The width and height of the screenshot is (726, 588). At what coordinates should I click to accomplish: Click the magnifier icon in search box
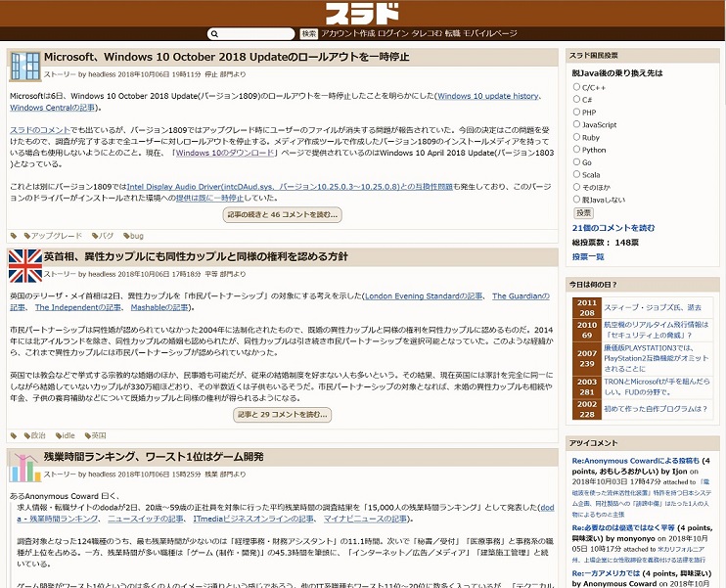(214, 34)
